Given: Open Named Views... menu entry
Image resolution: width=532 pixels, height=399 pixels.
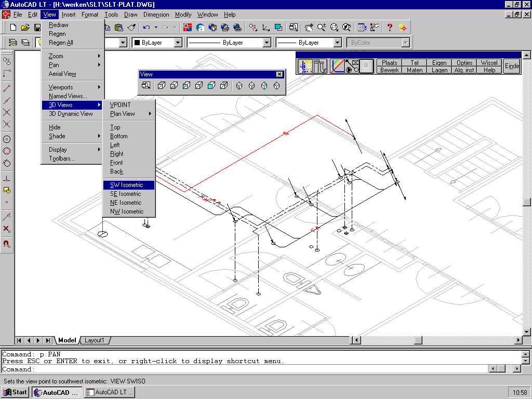Looking at the screenshot, I should coord(73,96).
